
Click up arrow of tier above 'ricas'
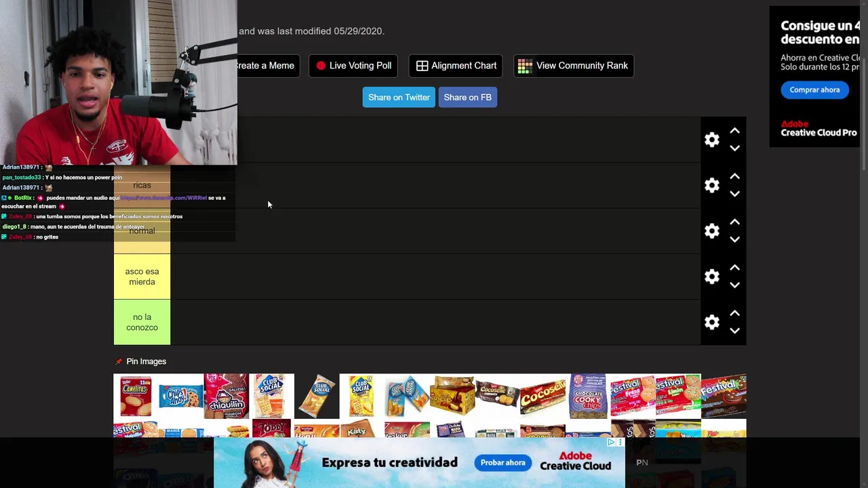coord(734,131)
